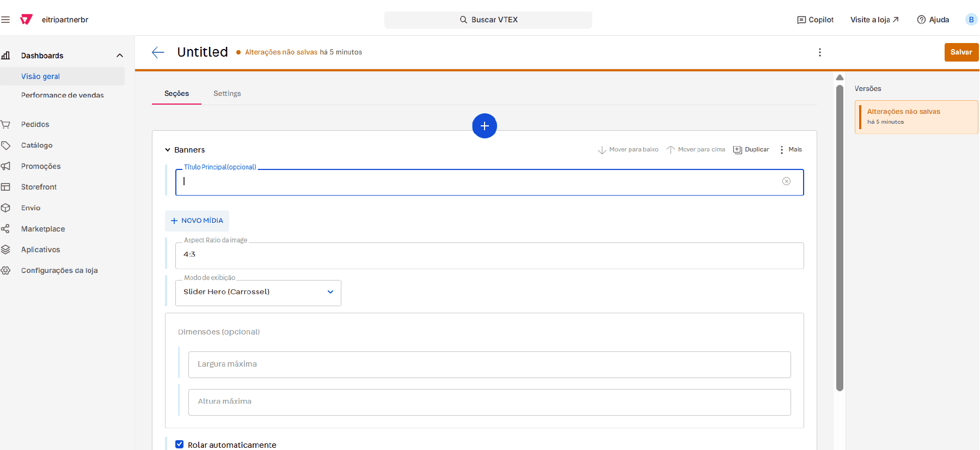
Task: Open the Copilot chat icon
Action: point(801,20)
